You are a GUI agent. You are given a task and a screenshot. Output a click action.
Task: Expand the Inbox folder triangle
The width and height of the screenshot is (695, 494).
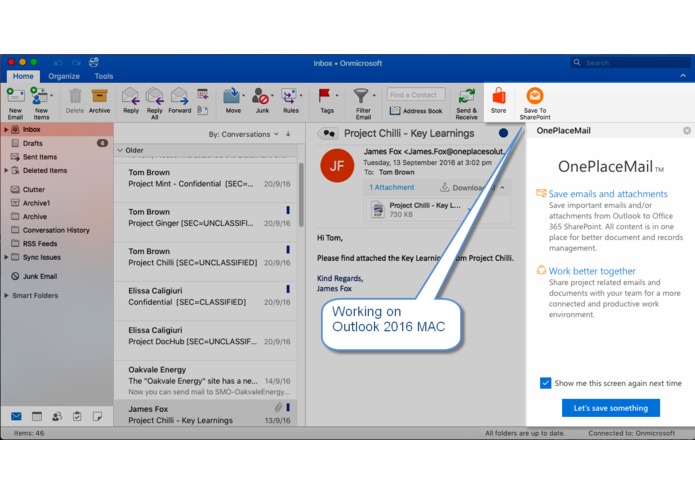pyautogui.click(x=6, y=129)
